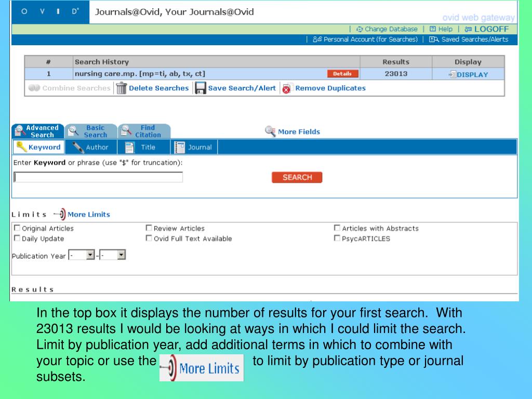
Task: Click the Title document icon
Action: click(x=129, y=147)
